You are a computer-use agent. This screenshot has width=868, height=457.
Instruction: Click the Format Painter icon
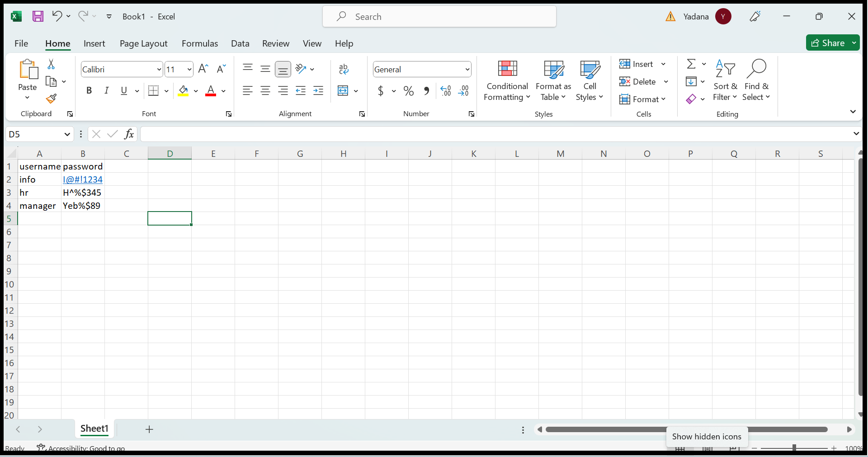pos(51,99)
